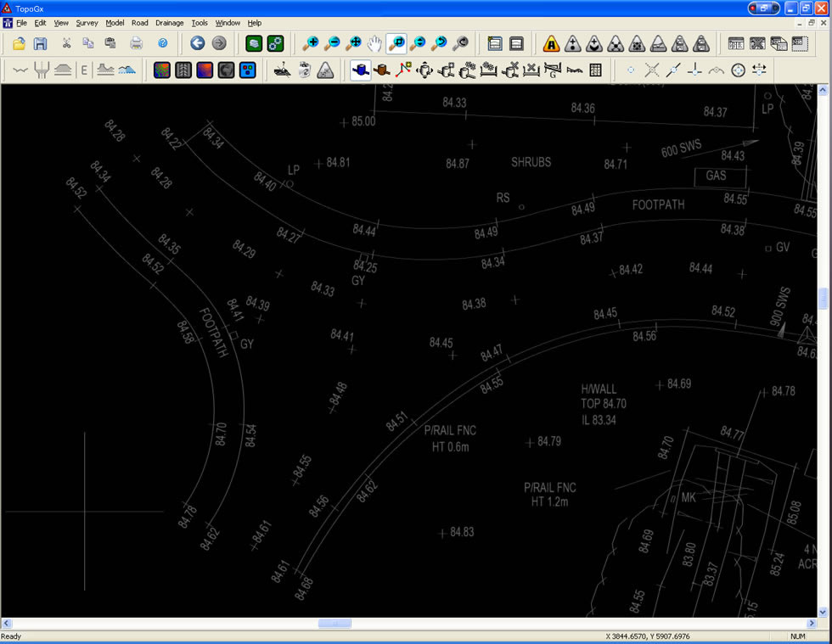Image resolution: width=832 pixels, height=644 pixels.
Task: Click the vertical scrollbar down arrow
Action: [x=823, y=612]
